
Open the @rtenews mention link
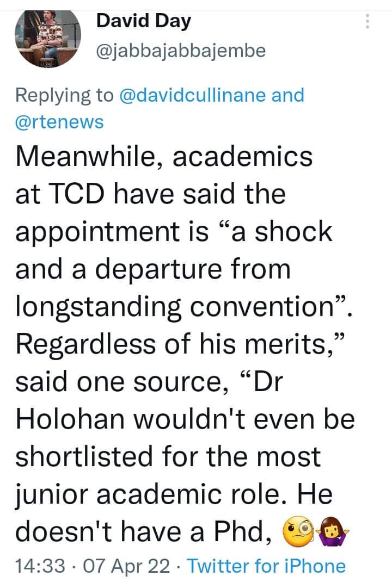coord(59,122)
